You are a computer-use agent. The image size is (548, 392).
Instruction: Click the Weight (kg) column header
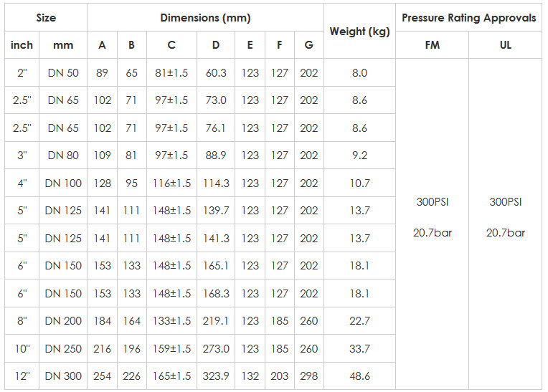[x=359, y=31]
